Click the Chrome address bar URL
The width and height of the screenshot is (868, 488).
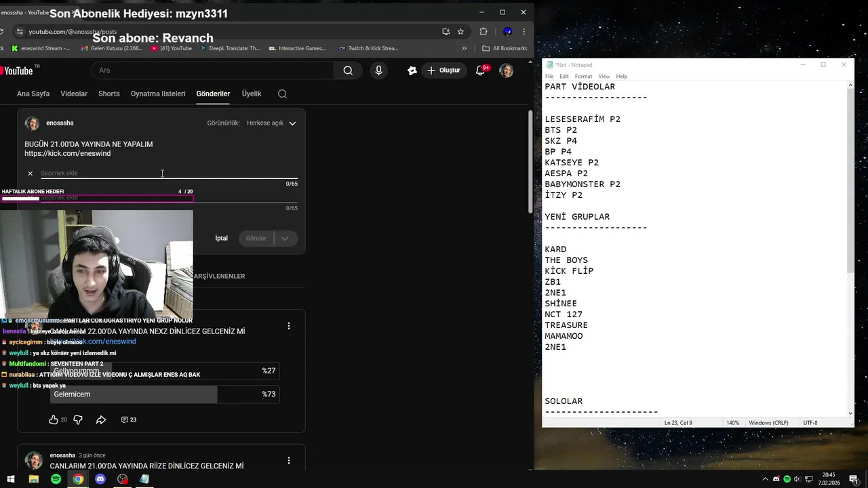pos(73,32)
